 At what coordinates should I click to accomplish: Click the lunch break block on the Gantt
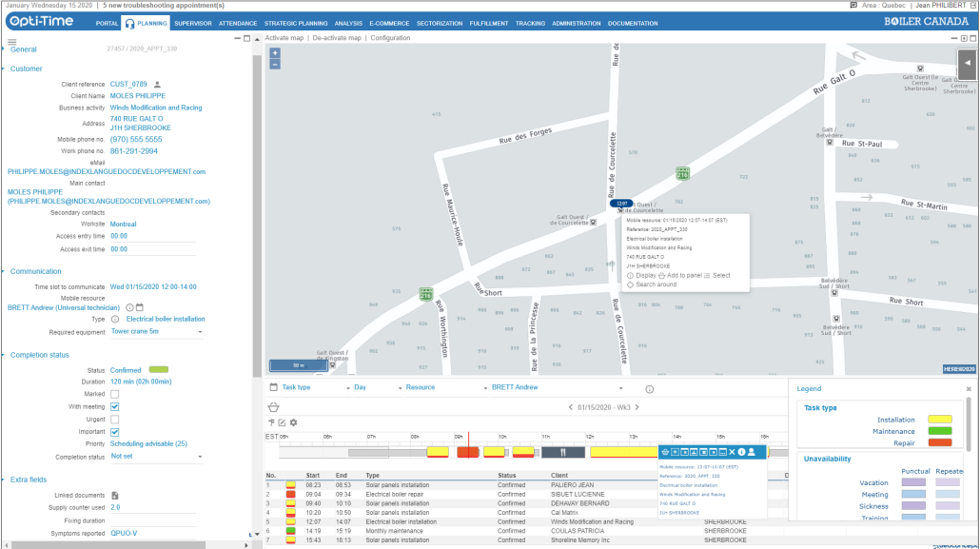coord(563,452)
